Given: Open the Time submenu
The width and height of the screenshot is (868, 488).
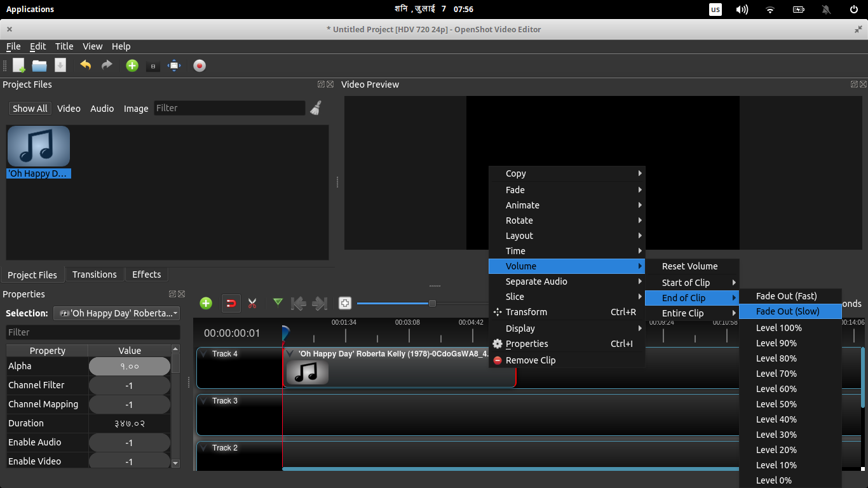Looking at the screenshot, I should pos(567,251).
